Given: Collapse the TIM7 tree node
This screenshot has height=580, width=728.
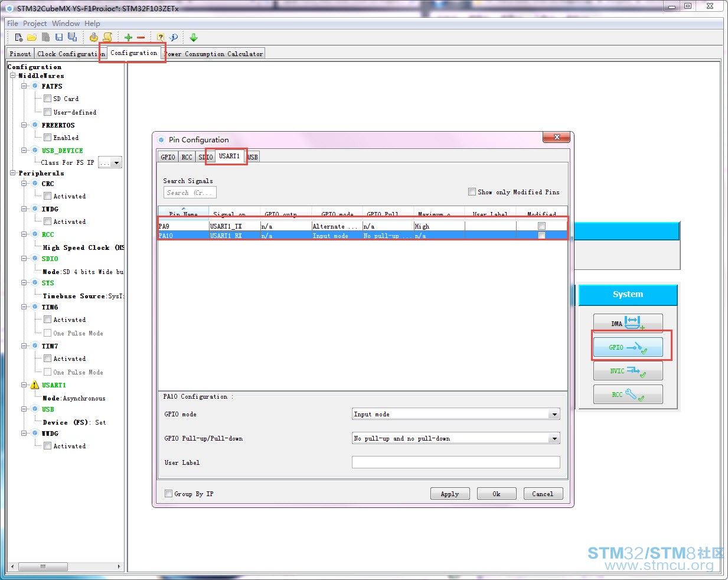Looking at the screenshot, I should tap(24, 346).
